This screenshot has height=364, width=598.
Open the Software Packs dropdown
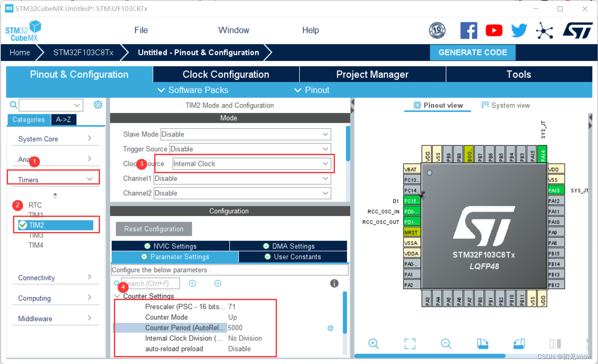pyautogui.click(x=193, y=90)
